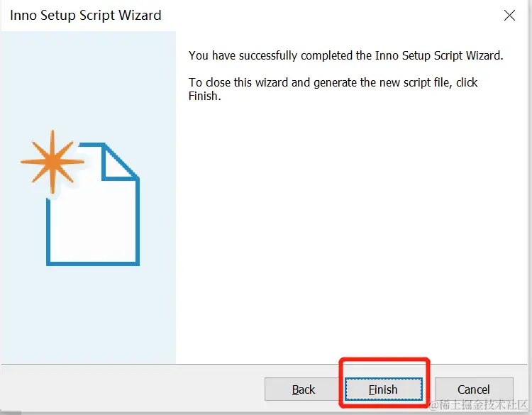Click the successfully completed message text
Screen dimensions: 532x415
point(345,55)
